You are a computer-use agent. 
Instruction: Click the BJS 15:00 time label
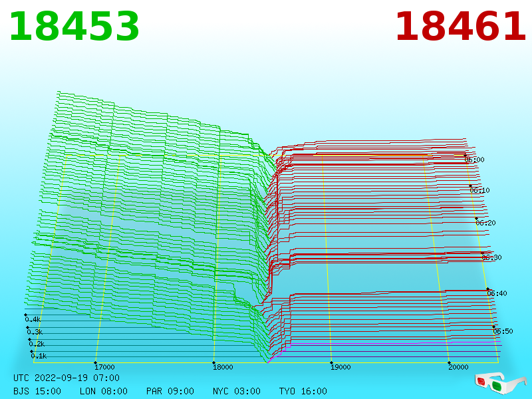pyautogui.click(x=37, y=391)
